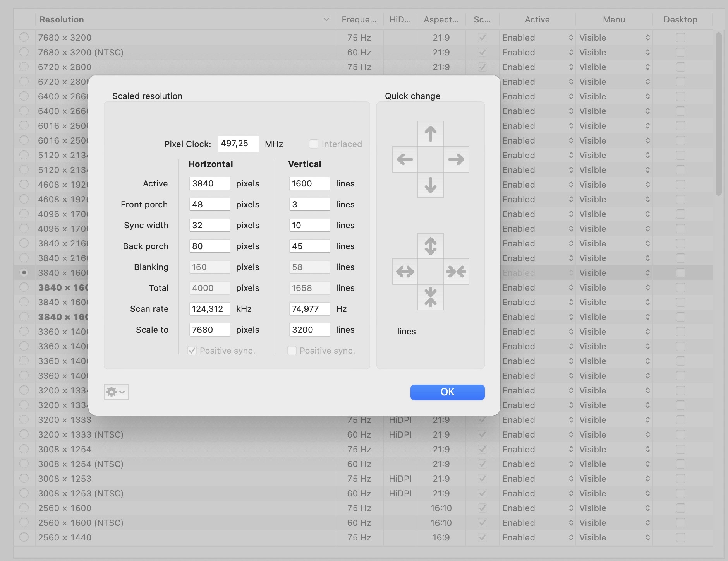
Task: Click the horizontal shrink arrows icon
Action: [x=456, y=272]
